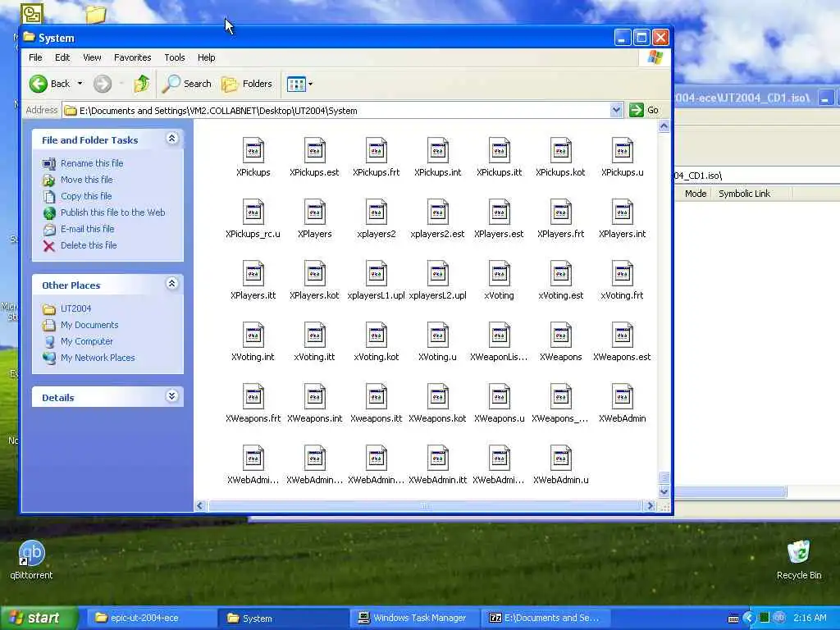Click Delete this file link
The width and height of the screenshot is (840, 630).
[x=89, y=245]
